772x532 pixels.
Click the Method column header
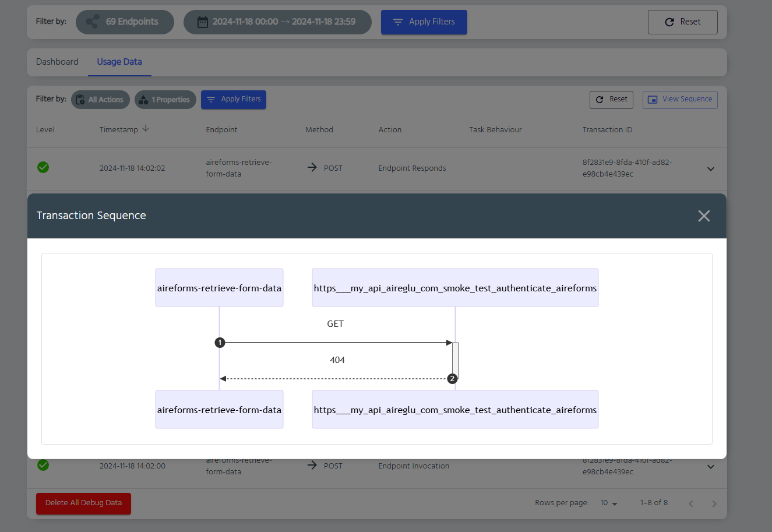pyautogui.click(x=319, y=130)
